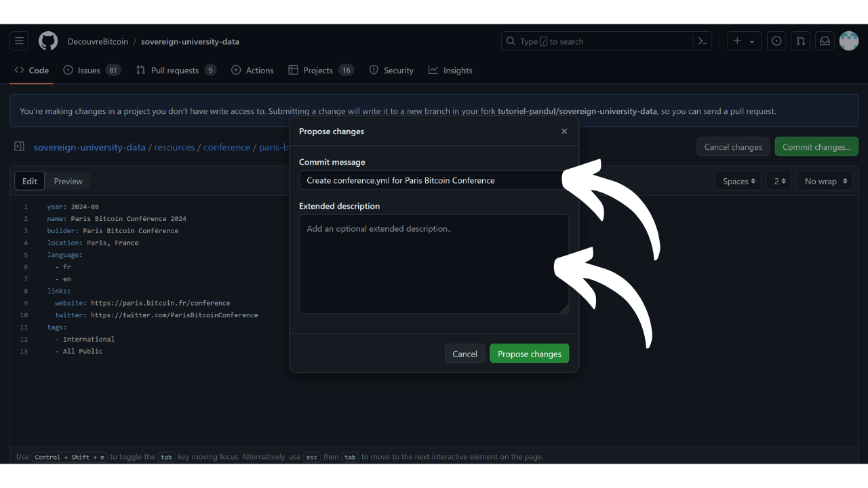Click code line '- fr'
Viewport: 868px width, 488px height.
point(63,267)
